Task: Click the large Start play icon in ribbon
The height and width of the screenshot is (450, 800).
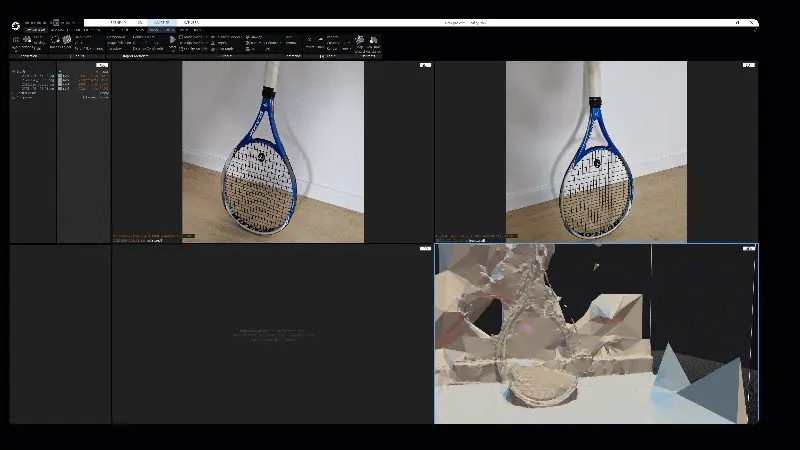Action: pos(172,42)
